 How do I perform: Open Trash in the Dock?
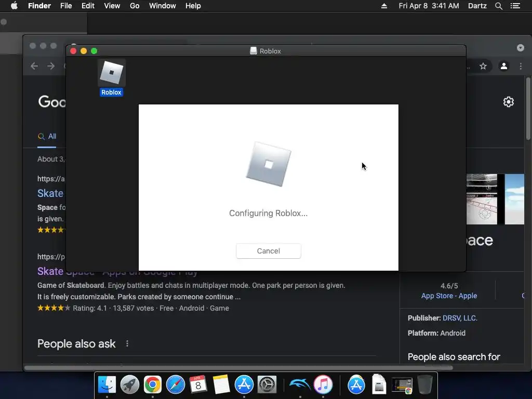[425, 385]
